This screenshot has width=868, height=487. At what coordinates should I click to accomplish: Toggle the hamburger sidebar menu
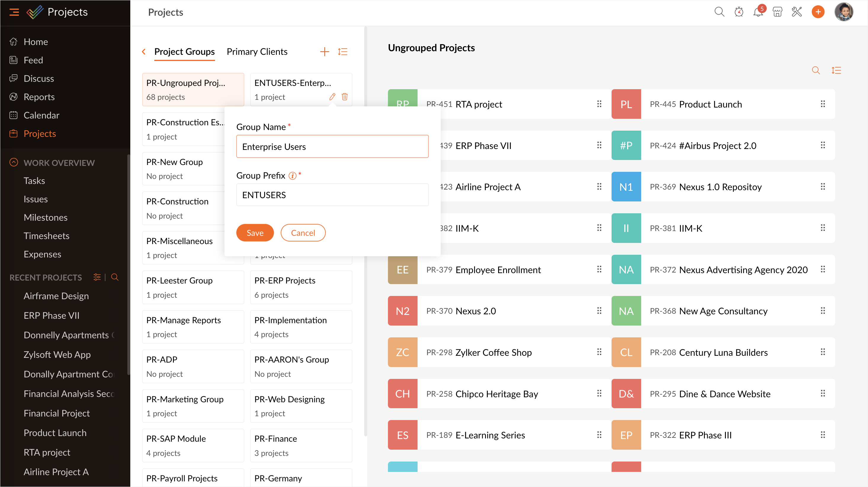(x=14, y=12)
